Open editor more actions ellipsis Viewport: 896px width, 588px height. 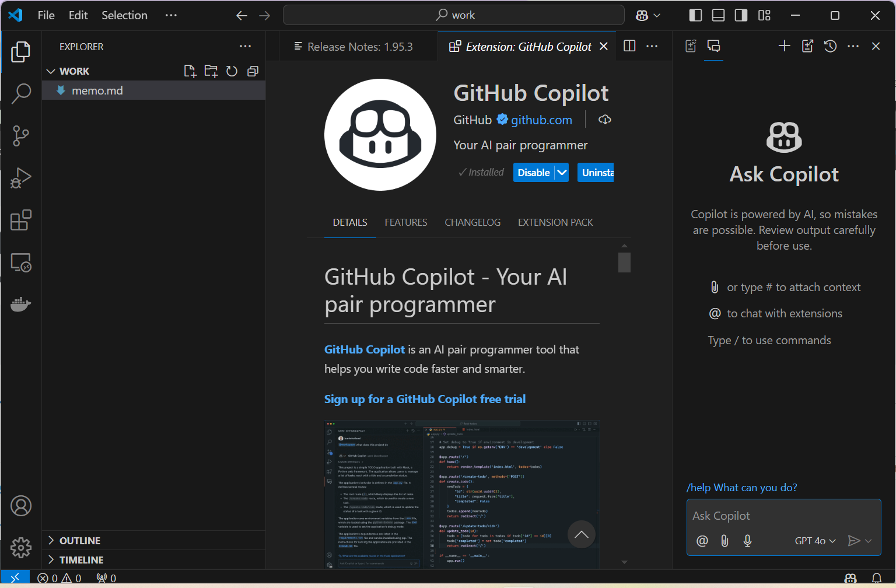click(x=652, y=46)
